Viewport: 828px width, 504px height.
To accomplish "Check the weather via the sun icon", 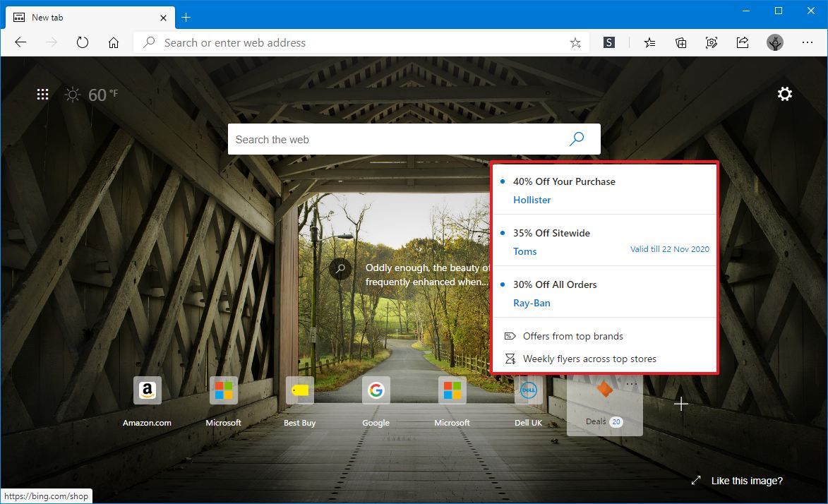I will pyautogui.click(x=72, y=94).
